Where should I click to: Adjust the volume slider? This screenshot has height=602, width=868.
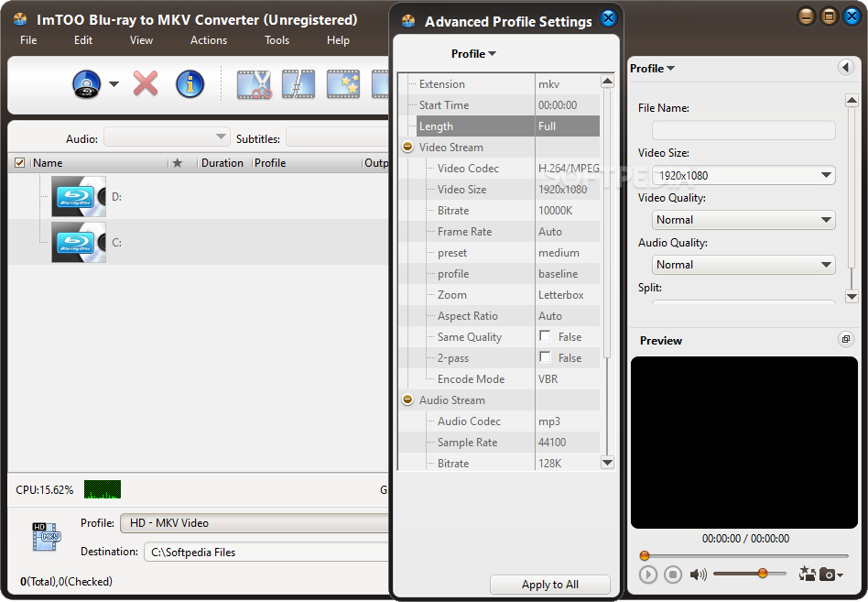750,574
